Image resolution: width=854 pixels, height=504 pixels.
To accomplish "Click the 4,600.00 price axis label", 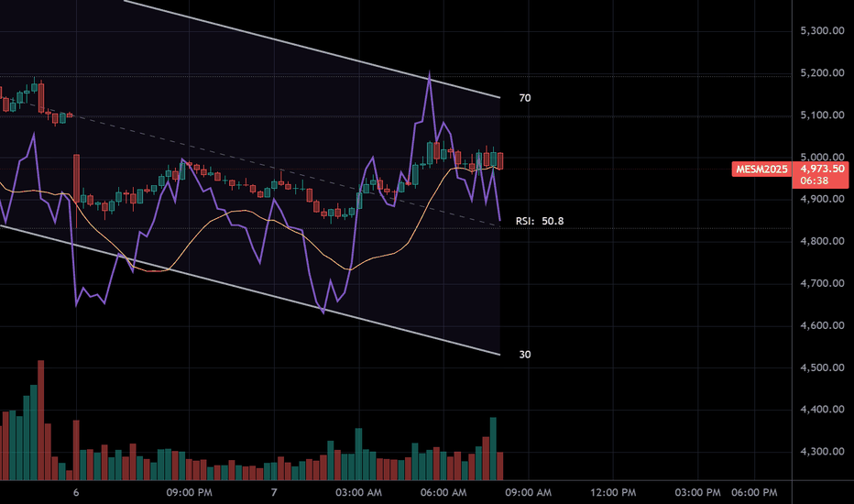I will tap(823, 325).
